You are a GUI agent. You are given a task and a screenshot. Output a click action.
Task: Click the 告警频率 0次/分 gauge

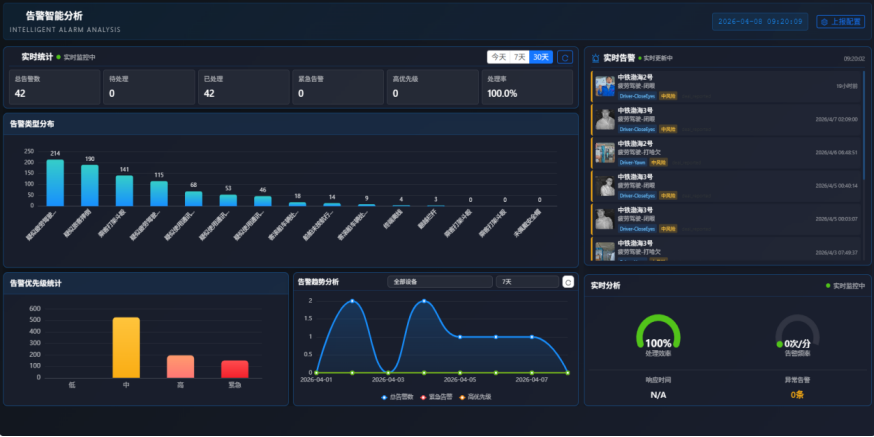tap(797, 334)
